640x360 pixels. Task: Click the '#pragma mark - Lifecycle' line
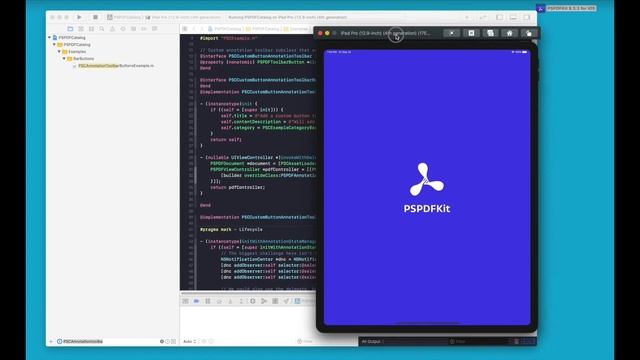point(231,229)
